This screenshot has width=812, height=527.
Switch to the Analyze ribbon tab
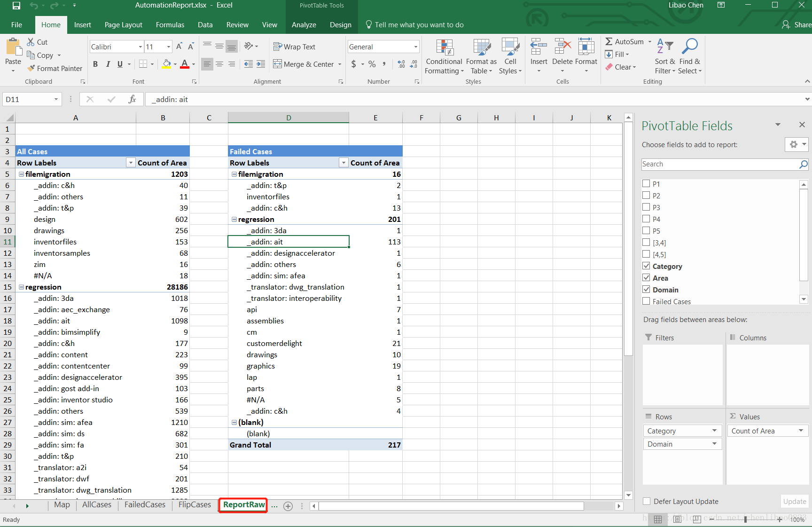(304, 24)
